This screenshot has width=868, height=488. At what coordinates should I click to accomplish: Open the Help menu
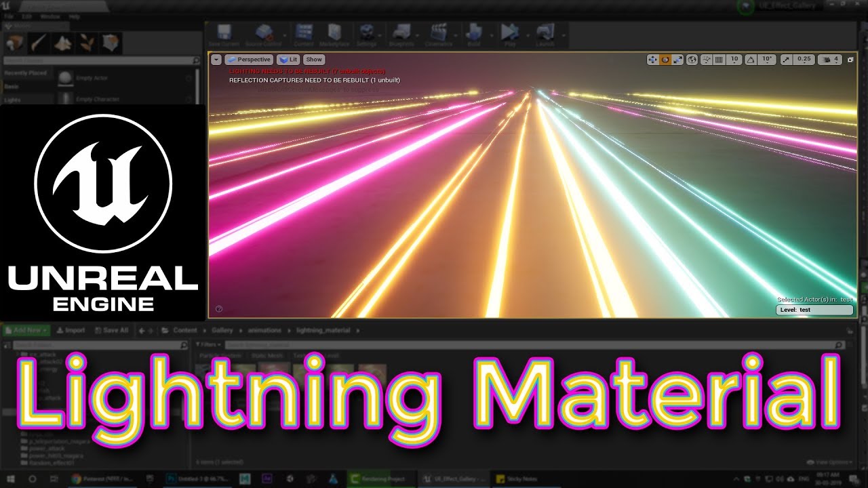point(75,16)
